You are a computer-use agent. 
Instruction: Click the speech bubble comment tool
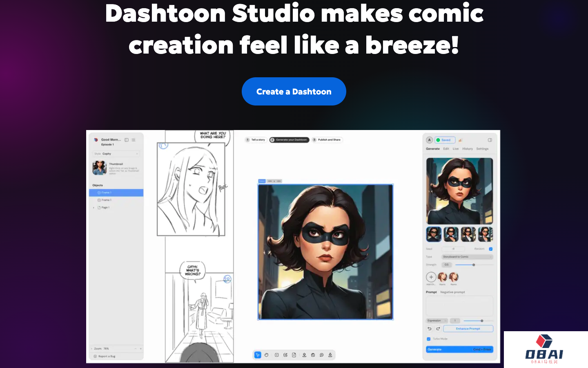(321, 355)
